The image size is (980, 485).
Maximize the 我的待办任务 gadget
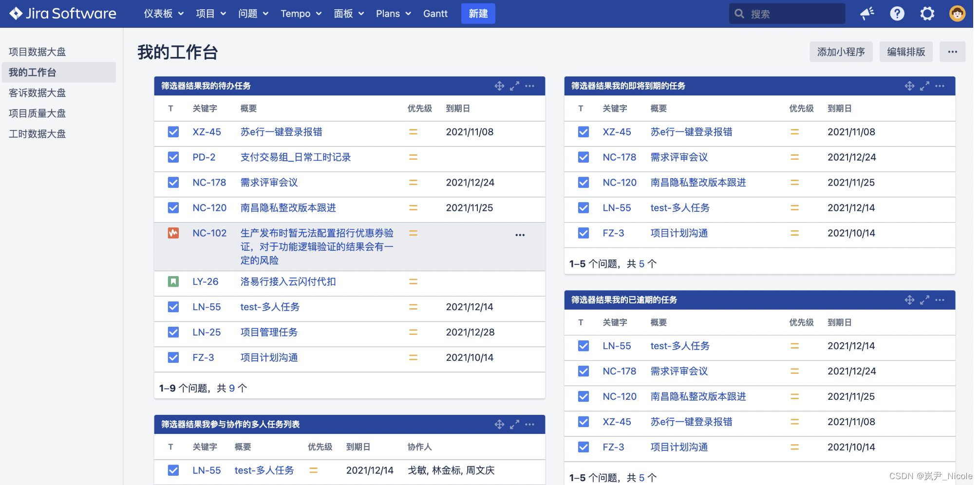515,86
